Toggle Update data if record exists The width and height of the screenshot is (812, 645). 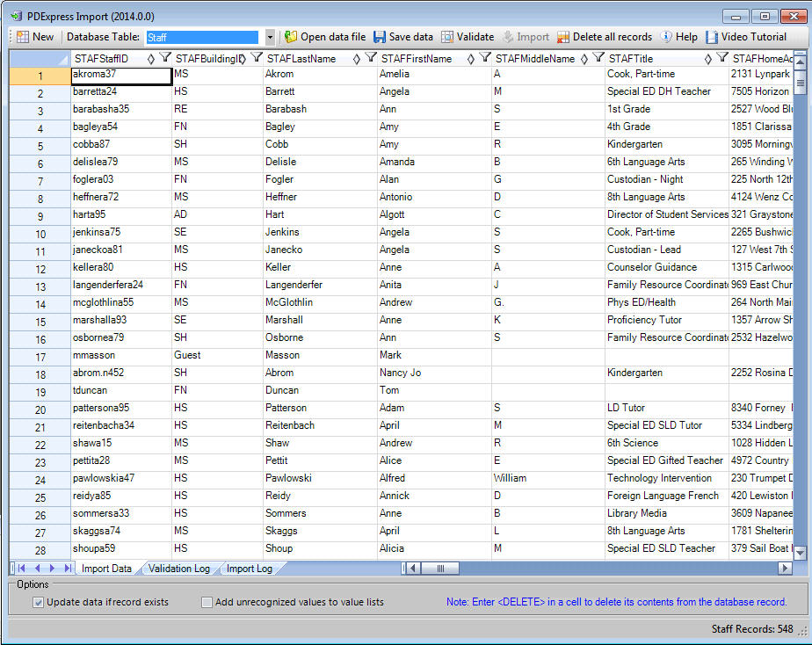tap(38, 603)
